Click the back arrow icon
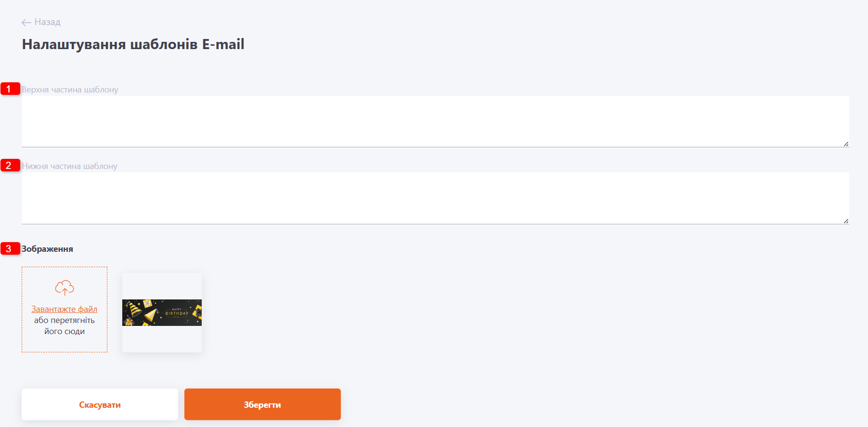The height and width of the screenshot is (427, 868). point(26,23)
